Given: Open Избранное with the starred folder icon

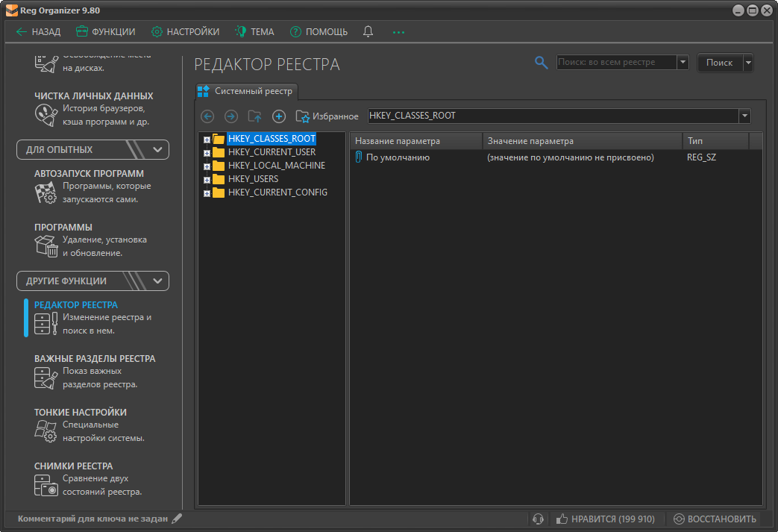Looking at the screenshot, I should click(x=304, y=116).
